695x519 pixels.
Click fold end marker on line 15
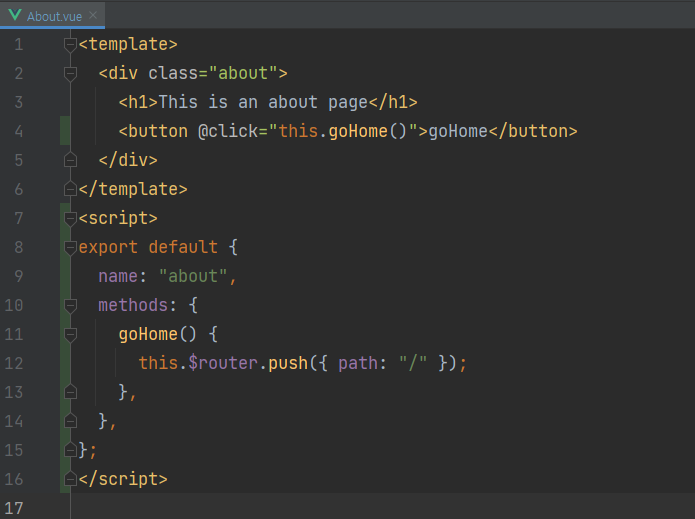(x=70, y=450)
